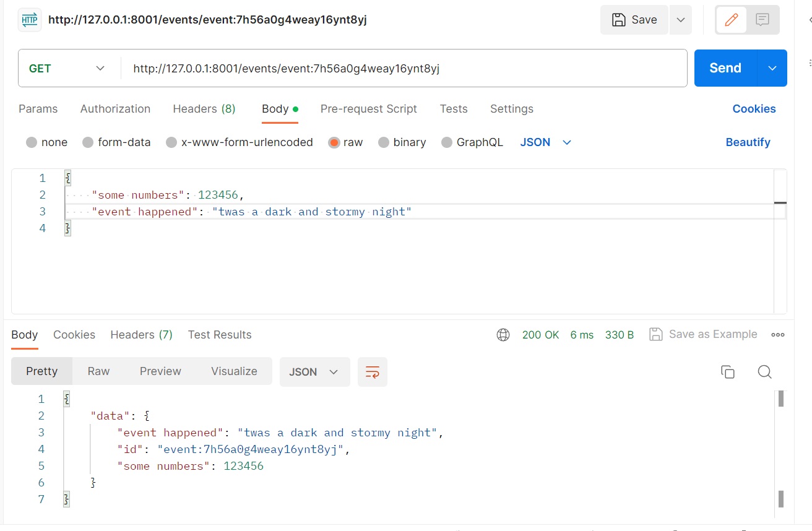Select the binary body type
Image resolution: width=812 pixels, height=531 pixels.
click(402, 142)
